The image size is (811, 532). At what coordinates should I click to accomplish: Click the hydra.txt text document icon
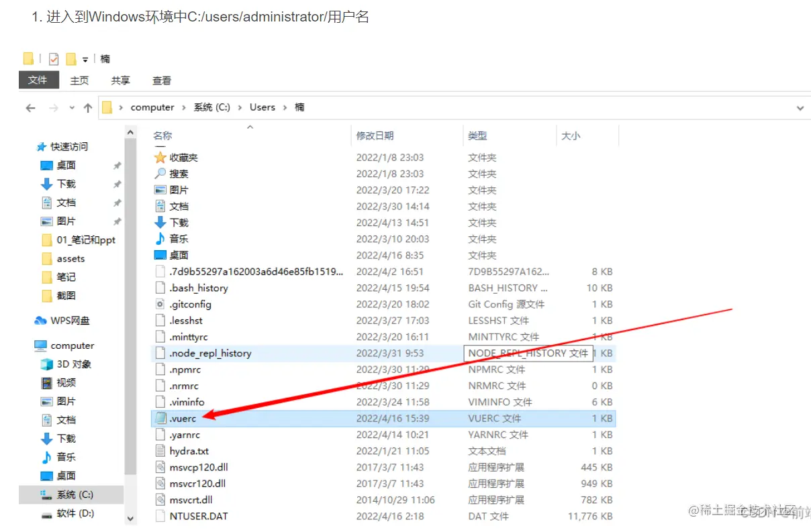click(x=160, y=451)
